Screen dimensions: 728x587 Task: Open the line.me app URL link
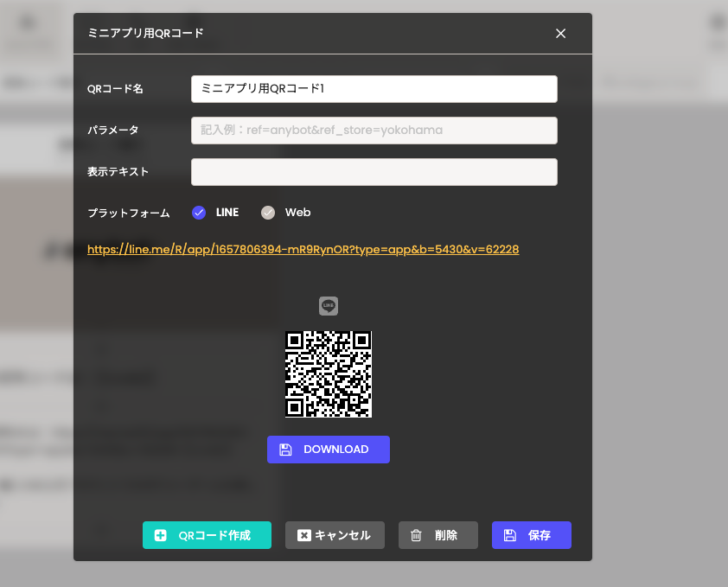[303, 249]
